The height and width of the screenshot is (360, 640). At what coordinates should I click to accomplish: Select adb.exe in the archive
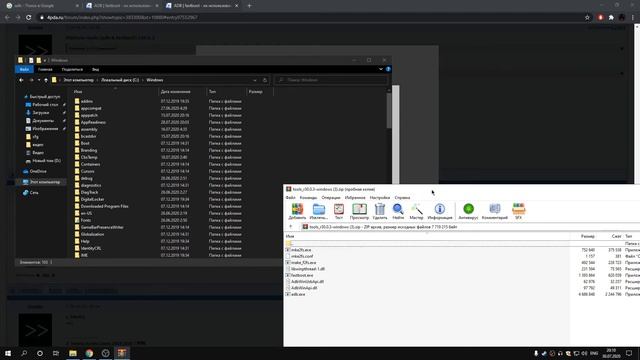pos(298,294)
